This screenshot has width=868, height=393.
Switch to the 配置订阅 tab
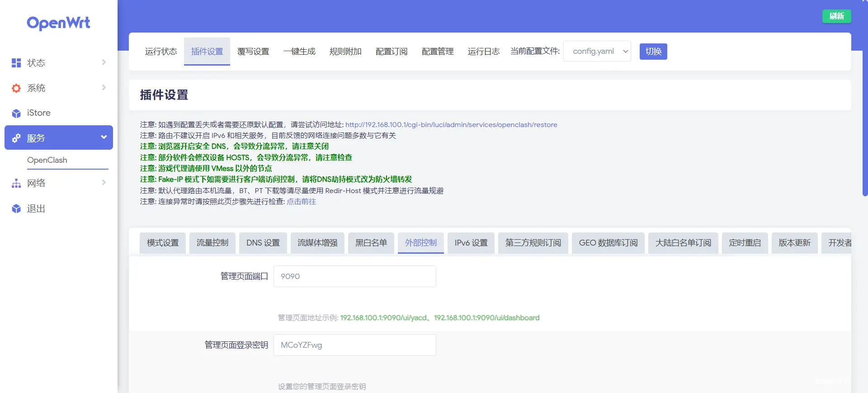click(392, 52)
